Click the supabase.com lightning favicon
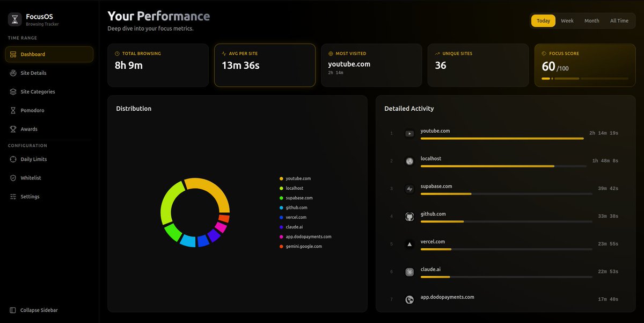644x323 pixels. pos(409,189)
